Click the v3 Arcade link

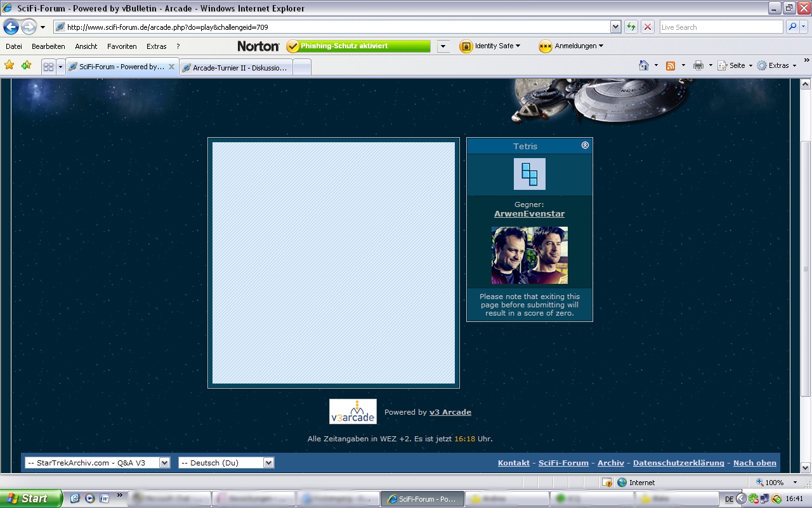pyautogui.click(x=450, y=412)
